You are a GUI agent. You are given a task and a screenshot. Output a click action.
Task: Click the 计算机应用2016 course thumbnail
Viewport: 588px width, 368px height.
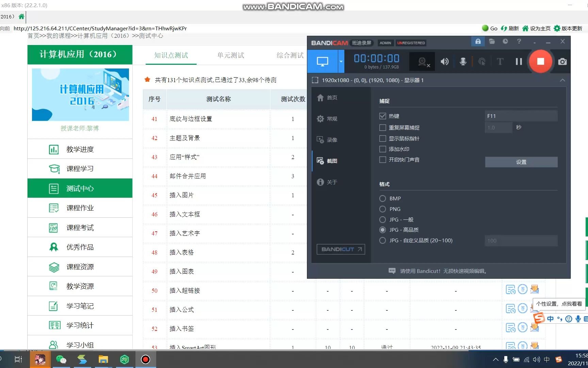tap(80, 95)
